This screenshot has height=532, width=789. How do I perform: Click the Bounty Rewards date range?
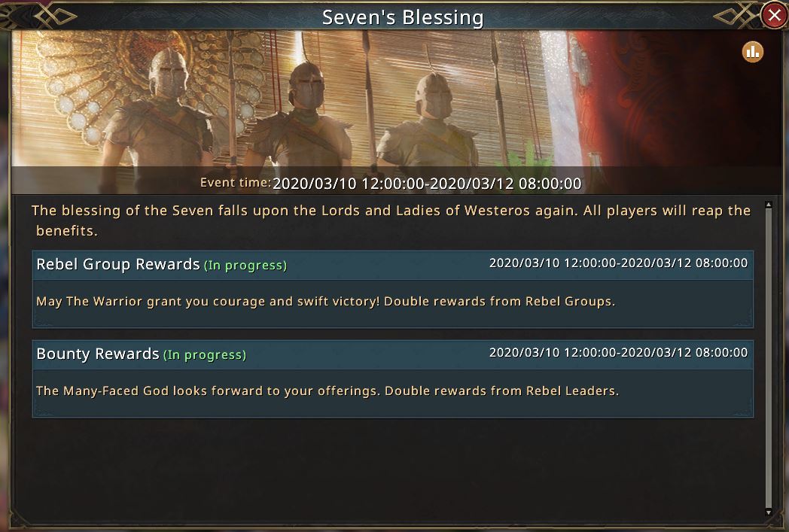[618, 352]
